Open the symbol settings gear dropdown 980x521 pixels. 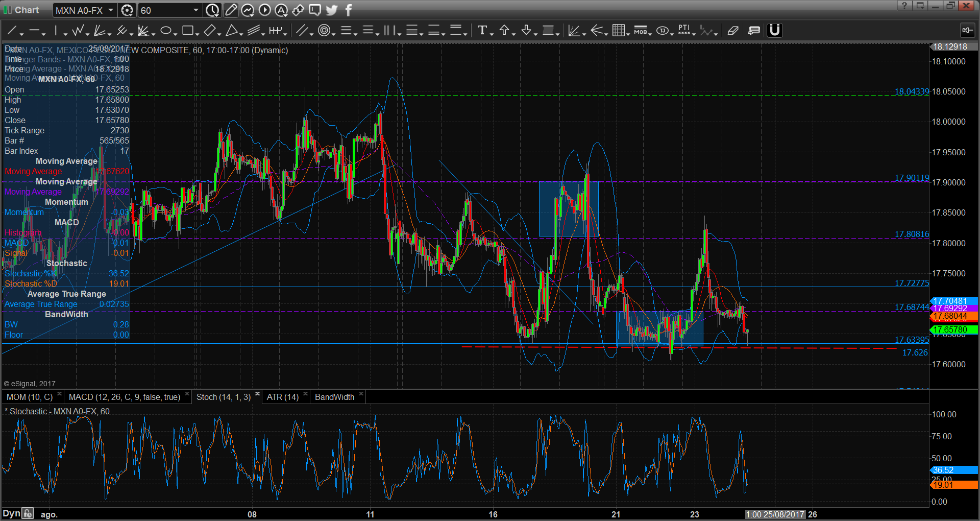(x=127, y=10)
